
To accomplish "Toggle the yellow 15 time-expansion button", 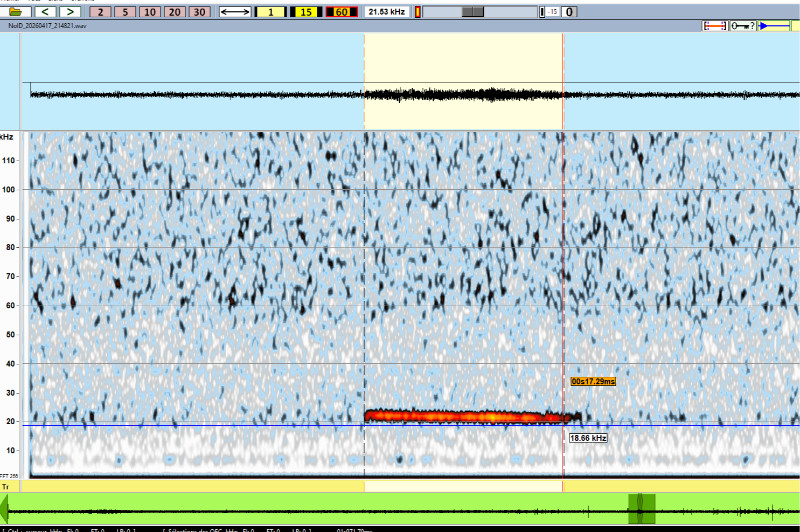I will click(x=305, y=12).
